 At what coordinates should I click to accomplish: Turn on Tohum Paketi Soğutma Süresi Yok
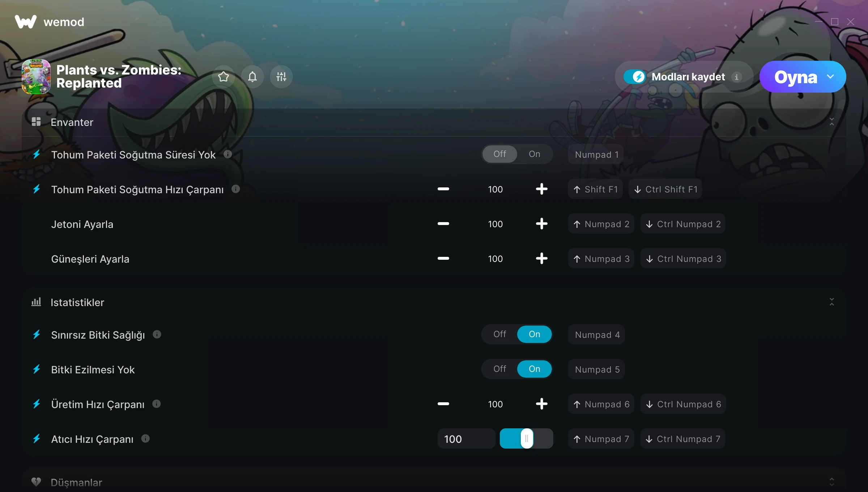click(x=535, y=154)
